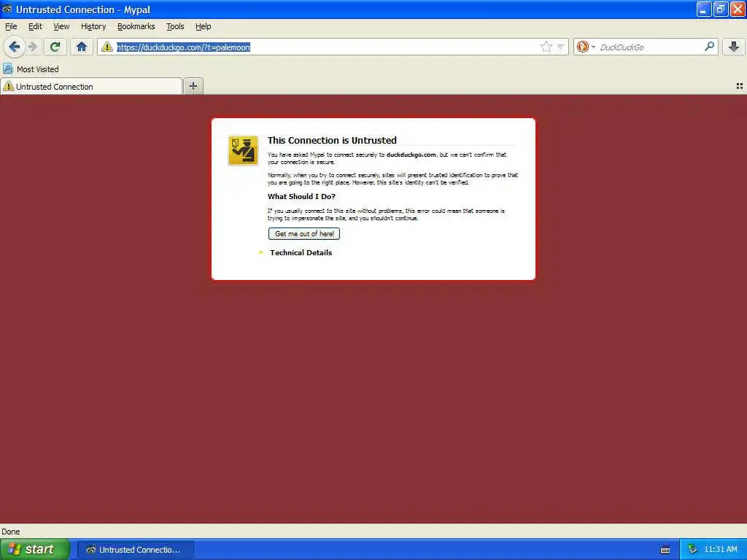Click the Windows start button
747x560 pixels.
(x=35, y=549)
